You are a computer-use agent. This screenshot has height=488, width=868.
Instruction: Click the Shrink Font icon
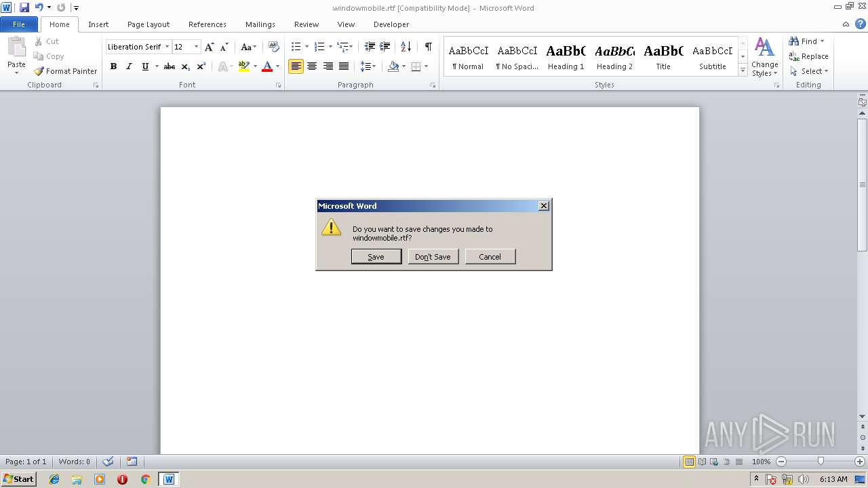(224, 47)
